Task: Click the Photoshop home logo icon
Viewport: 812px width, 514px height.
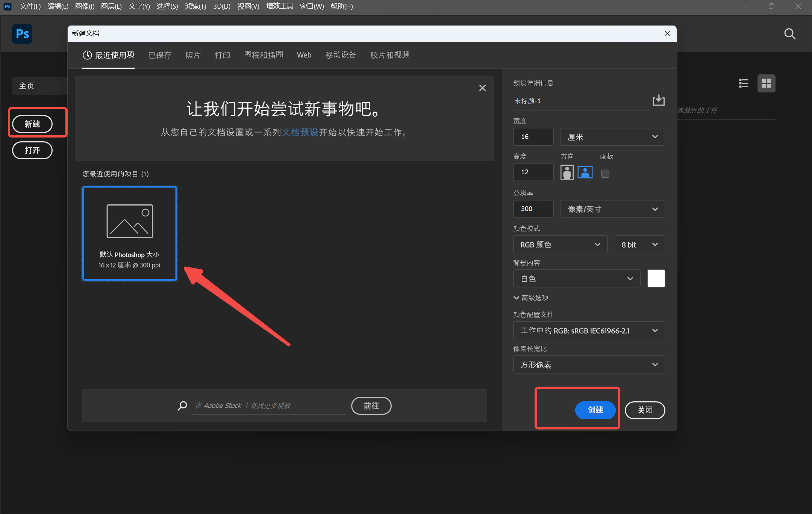Action: (x=22, y=34)
